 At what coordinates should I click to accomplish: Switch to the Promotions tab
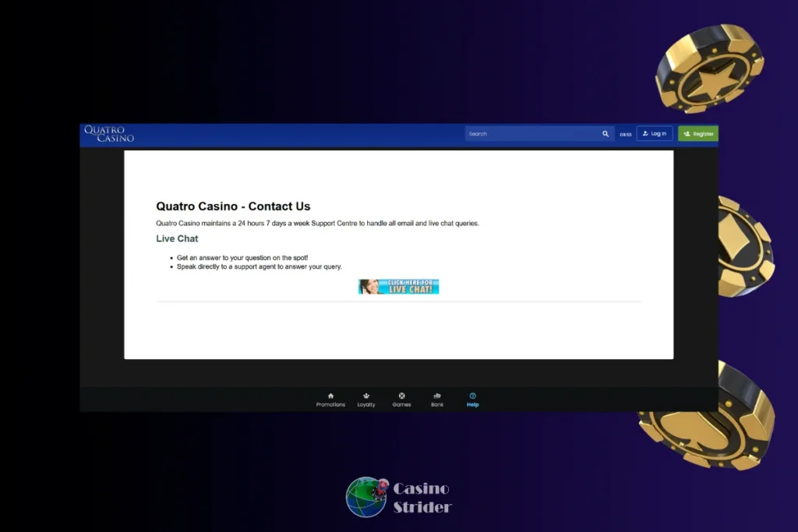tap(330, 400)
